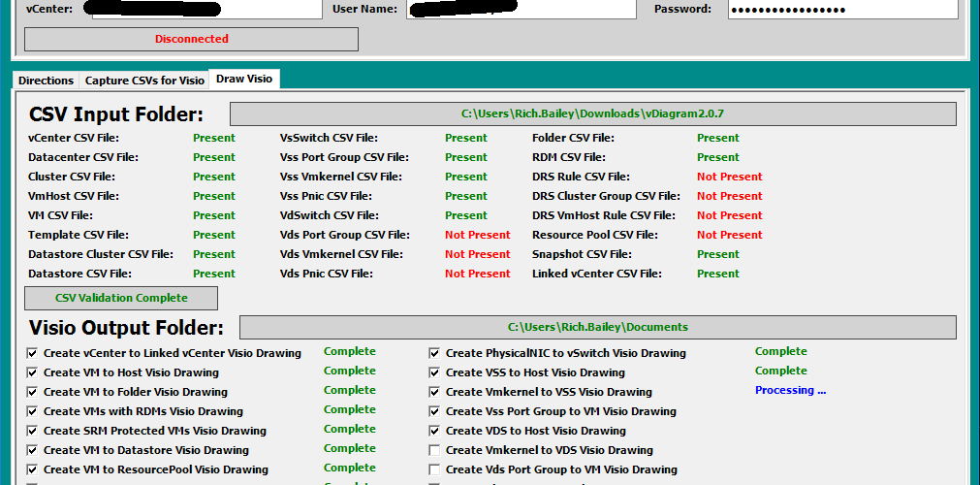The width and height of the screenshot is (980, 485).
Task: Uncheck Create VM to Datastore Visio Drawing
Action: click(33, 450)
